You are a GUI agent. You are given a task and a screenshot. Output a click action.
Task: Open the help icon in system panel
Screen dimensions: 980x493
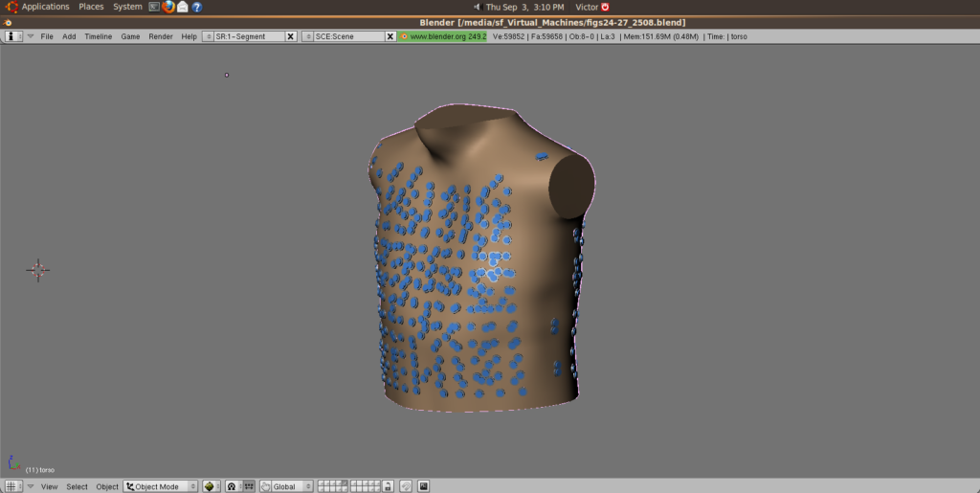[197, 7]
